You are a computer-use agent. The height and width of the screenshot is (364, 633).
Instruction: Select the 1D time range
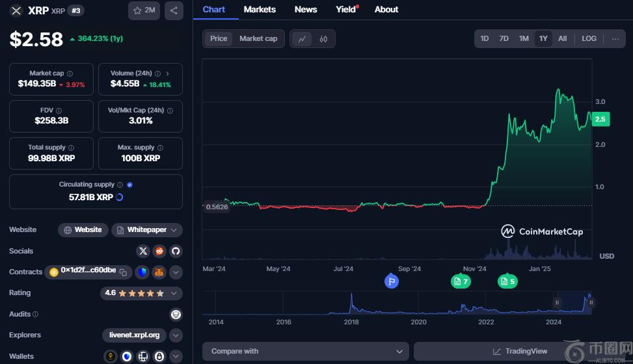[x=485, y=39]
